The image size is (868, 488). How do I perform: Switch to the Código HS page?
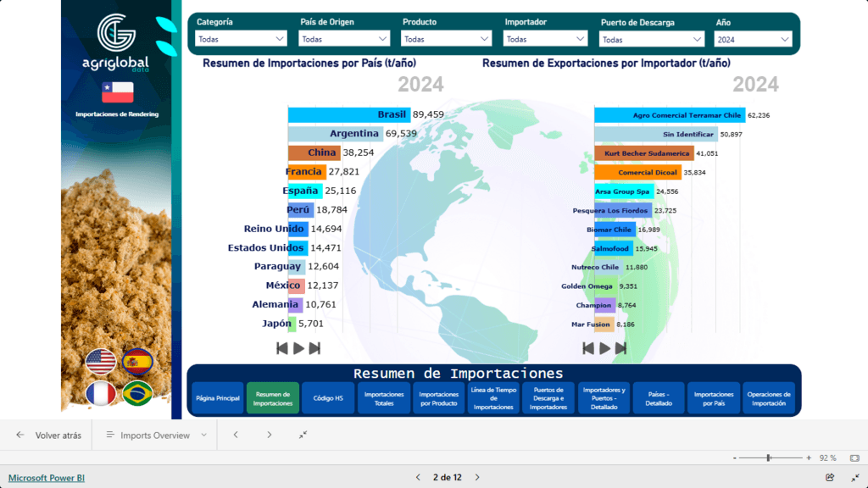pyautogui.click(x=328, y=398)
